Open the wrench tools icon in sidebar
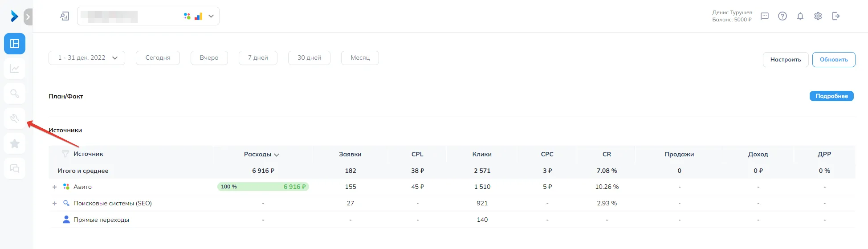The width and height of the screenshot is (868, 249). click(15, 118)
